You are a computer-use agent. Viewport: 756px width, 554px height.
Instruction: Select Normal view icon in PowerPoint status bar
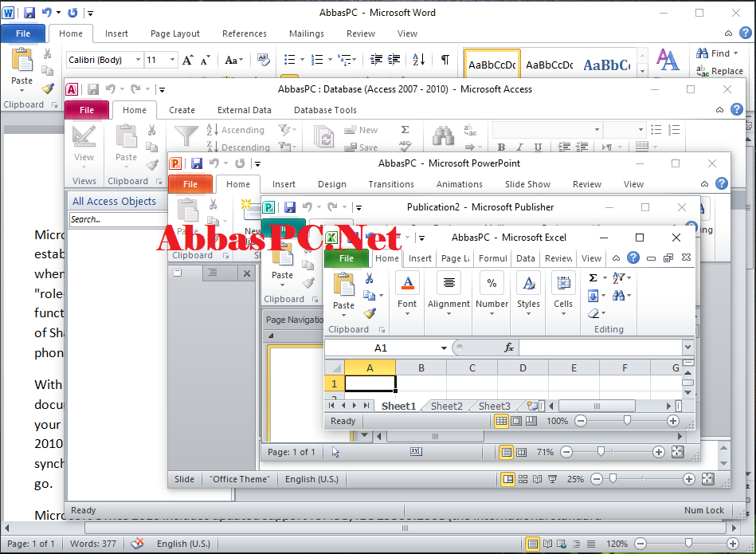[507, 479]
